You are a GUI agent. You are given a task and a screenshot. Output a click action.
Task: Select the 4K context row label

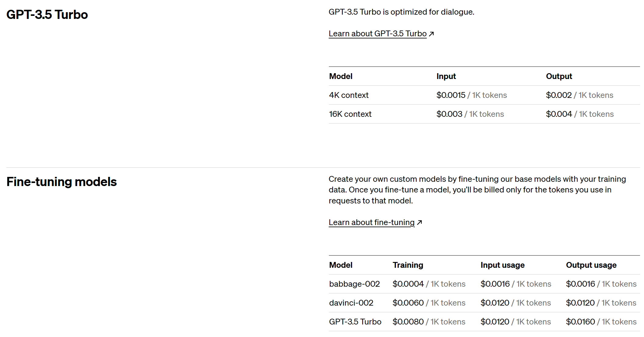[x=349, y=95]
